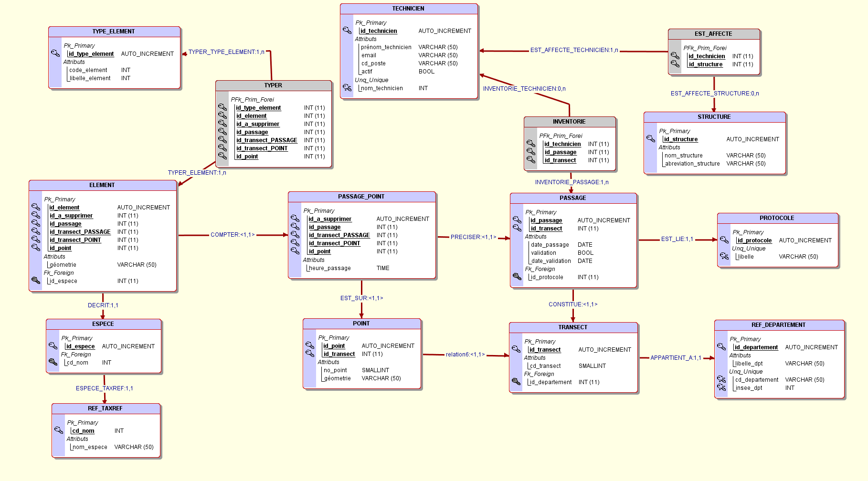Click the foreign key icon beside cd_nom in ESPECE

click(53, 362)
